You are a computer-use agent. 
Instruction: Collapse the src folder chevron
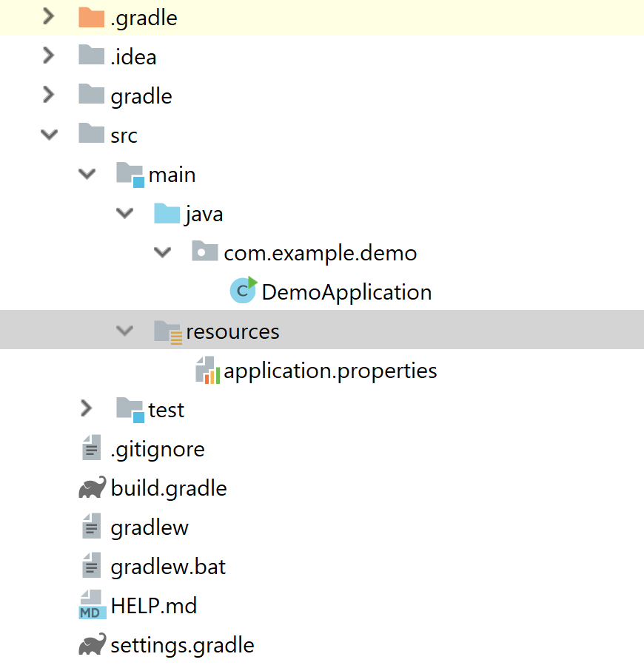tap(49, 135)
